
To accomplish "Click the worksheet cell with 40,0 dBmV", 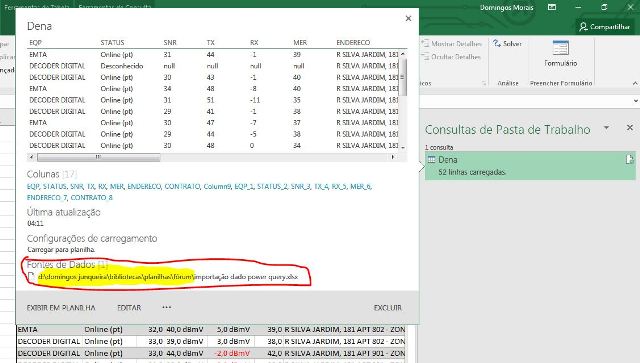I will pos(185,329).
